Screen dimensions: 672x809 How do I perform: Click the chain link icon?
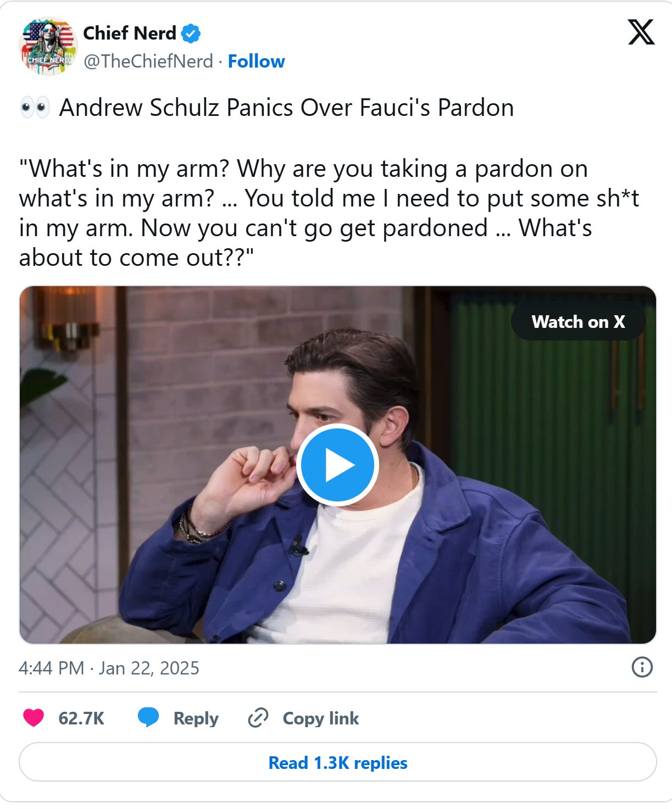pos(258,718)
